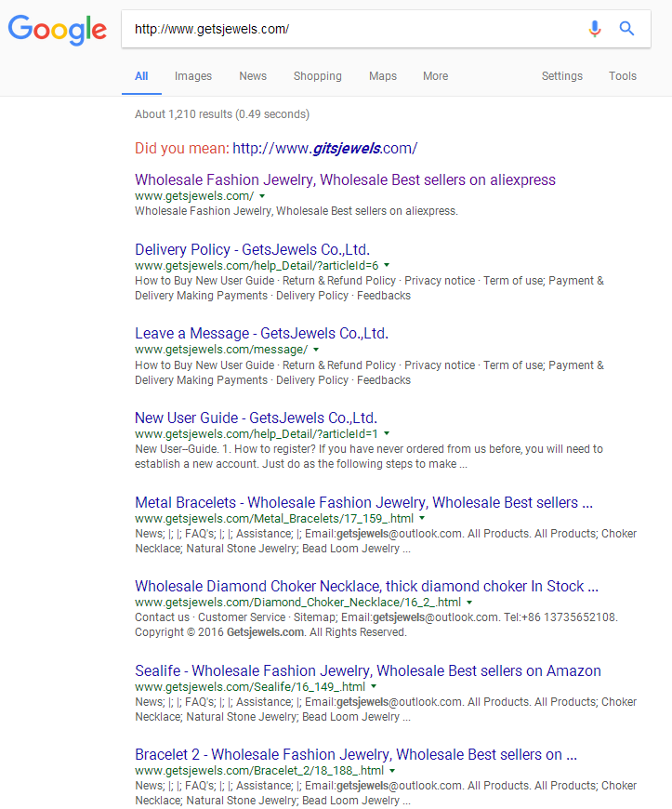This screenshot has width=672, height=809.
Task: Open search Tools
Action: click(x=623, y=76)
